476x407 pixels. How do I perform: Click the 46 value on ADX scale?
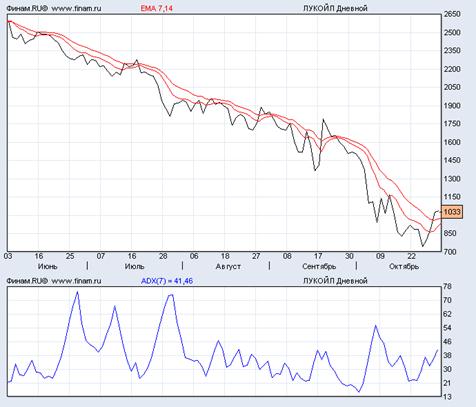448,342
